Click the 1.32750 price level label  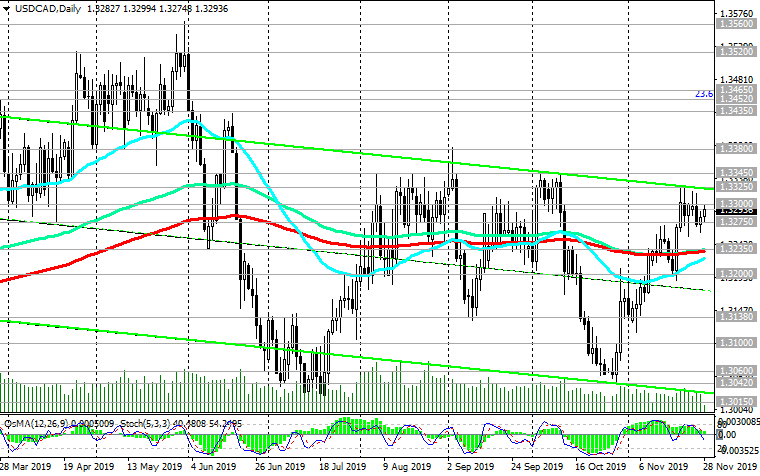point(736,221)
